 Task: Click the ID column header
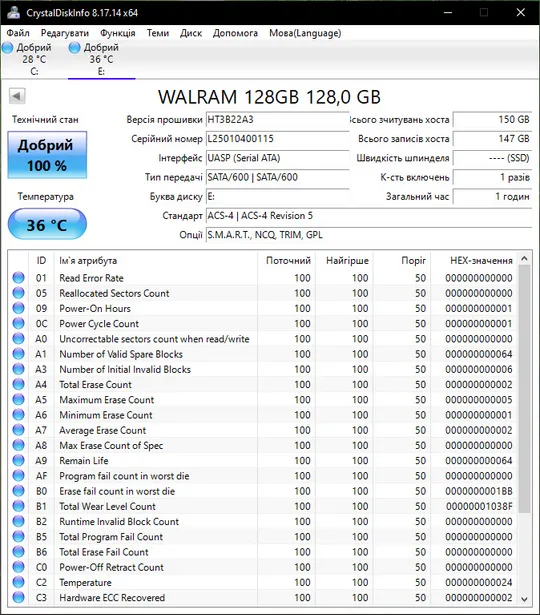point(41,260)
